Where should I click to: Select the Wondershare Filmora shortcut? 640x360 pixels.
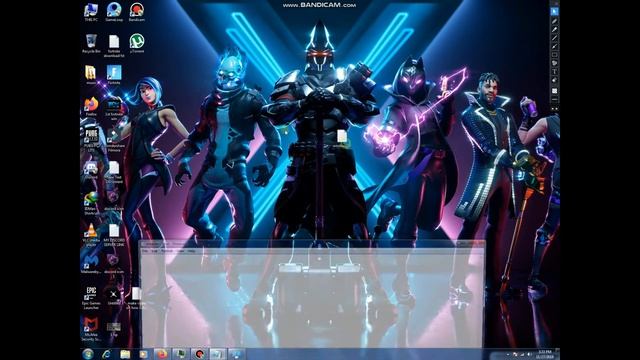pos(114,141)
